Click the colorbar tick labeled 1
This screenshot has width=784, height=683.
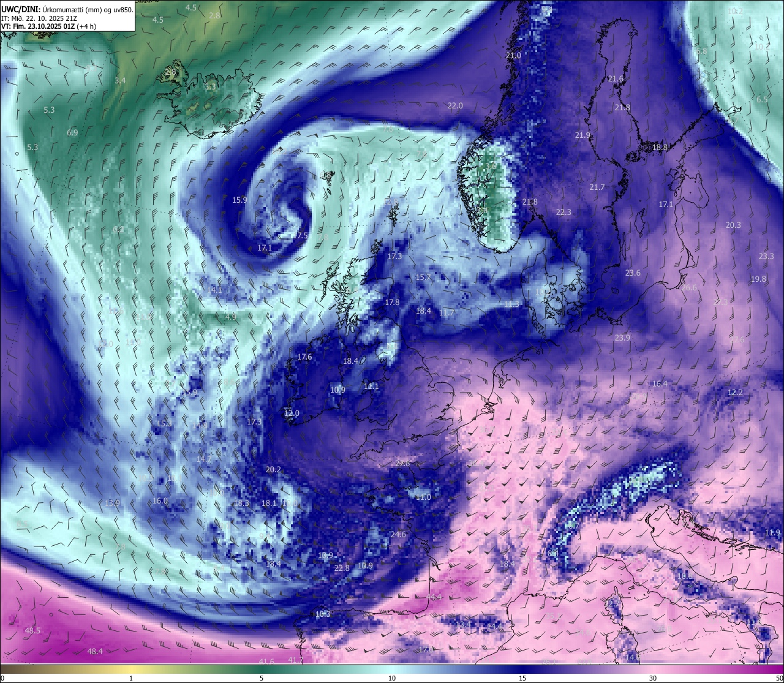point(131,678)
